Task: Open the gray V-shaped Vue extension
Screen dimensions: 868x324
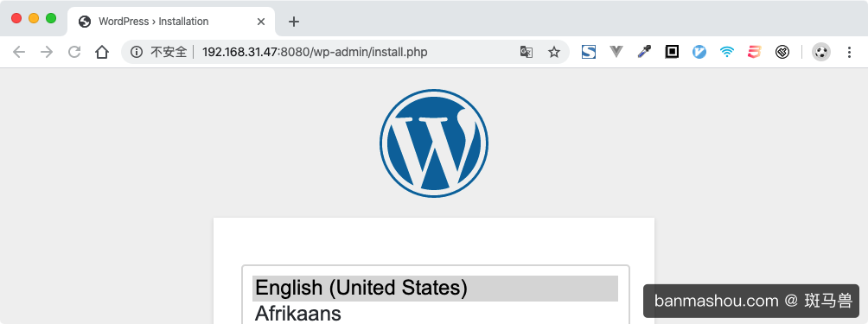Action: point(616,52)
